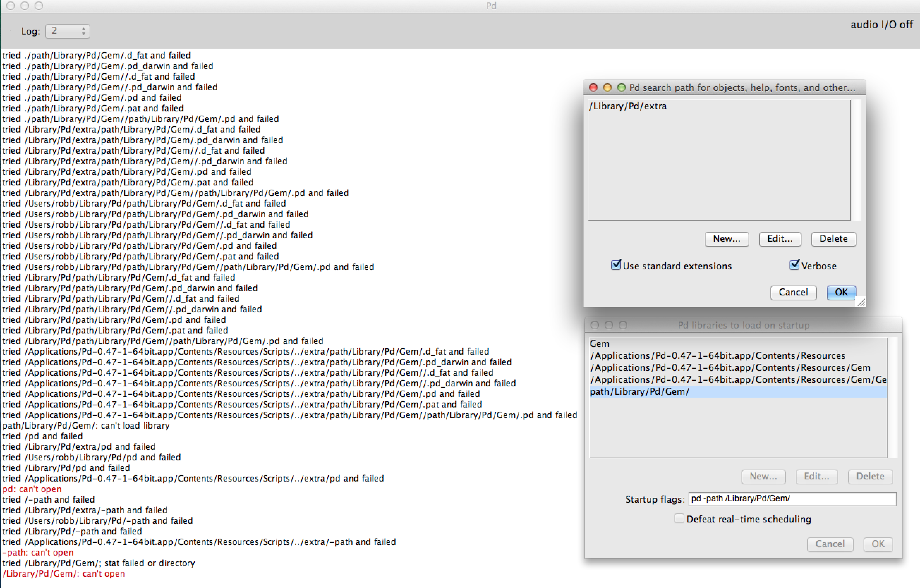Click the 'stat failed or directory' log line
The width and height of the screenshot is (920, 588).
pos(98,563)
